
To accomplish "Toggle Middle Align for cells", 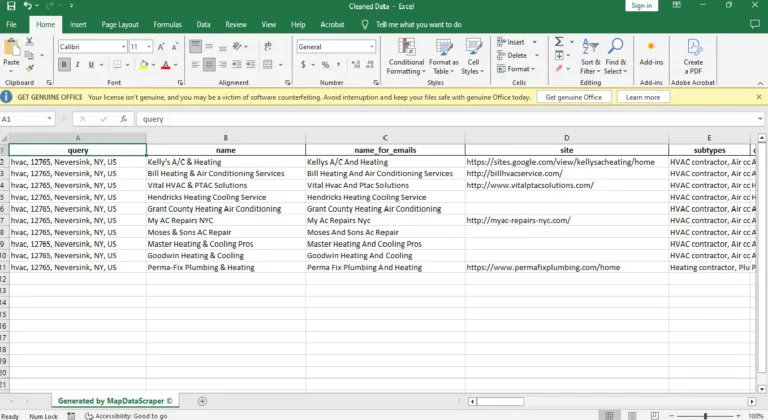I will [x=209, y=47].
